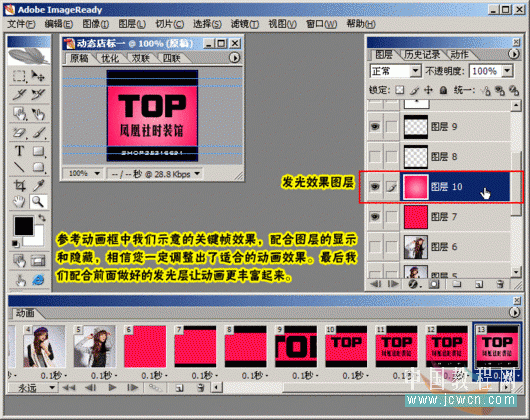Image resolution: width=530 pixels, height=420 pixels.
Task: Switch to the 优化 tab
Action: 110,58
